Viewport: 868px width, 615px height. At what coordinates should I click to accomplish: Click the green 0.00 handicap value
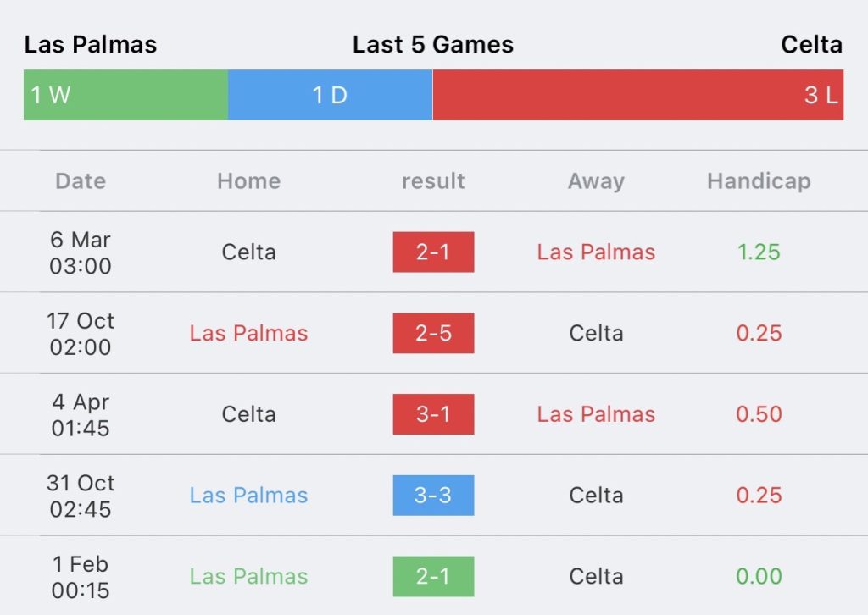click(759, 576)
